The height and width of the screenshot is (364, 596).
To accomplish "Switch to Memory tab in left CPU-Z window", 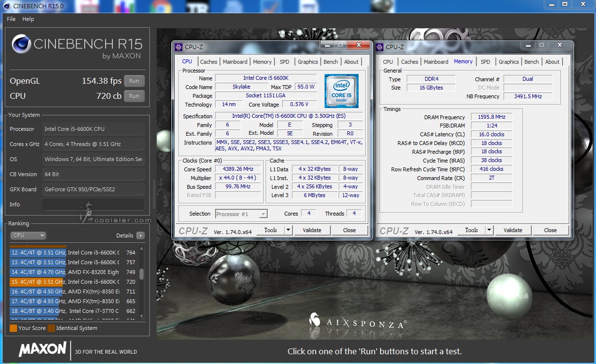I will (262, 62).
